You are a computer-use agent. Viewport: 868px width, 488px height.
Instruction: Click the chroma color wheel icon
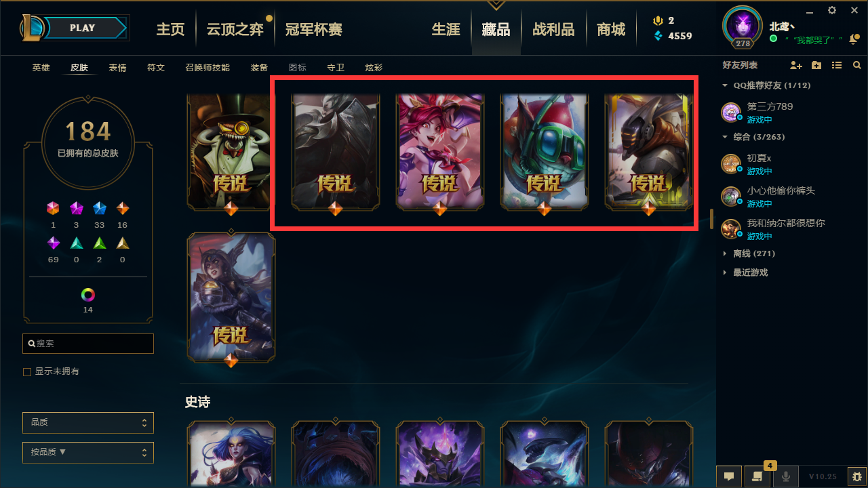[x=87, y=295]
